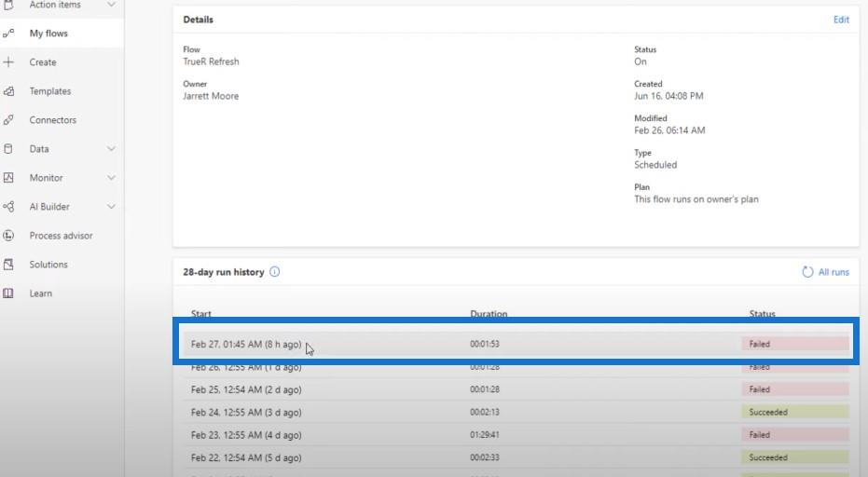868x477 pixels.
Task: Click the Data database icon
Action: [x=8, y=148]
